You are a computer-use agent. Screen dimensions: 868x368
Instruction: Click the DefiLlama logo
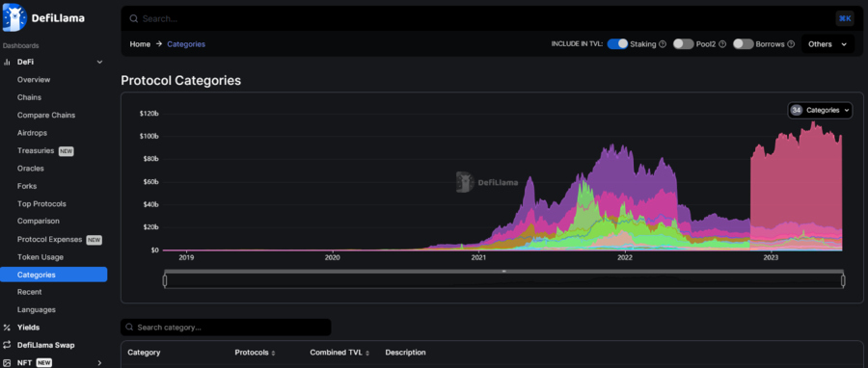(x=43, y=17)
